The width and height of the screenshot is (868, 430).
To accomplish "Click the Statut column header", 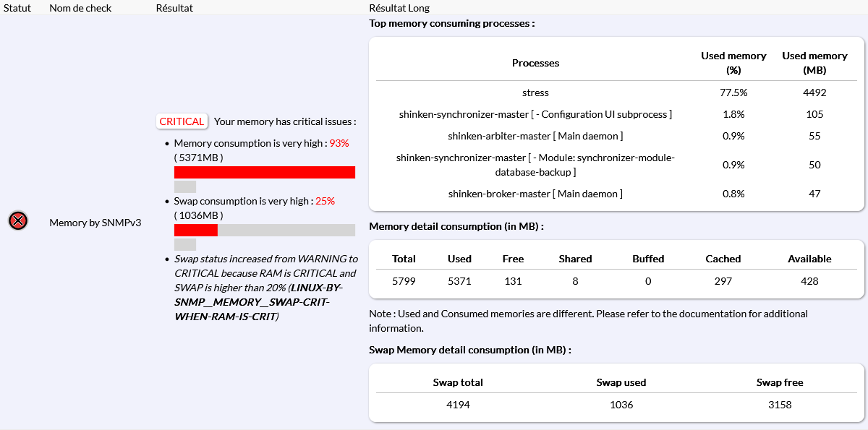I will 17,8.
